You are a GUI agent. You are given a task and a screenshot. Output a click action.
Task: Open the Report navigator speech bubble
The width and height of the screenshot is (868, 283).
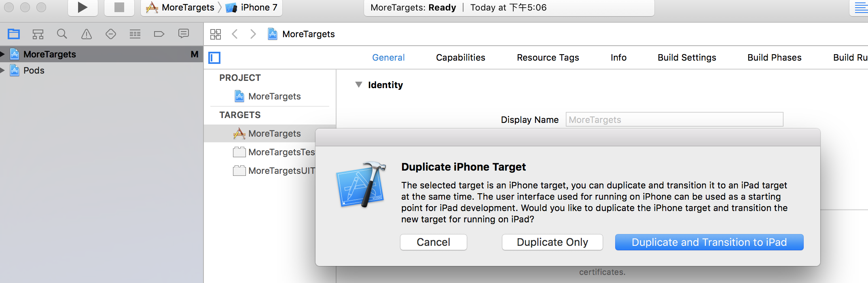[x=184, y=34]
